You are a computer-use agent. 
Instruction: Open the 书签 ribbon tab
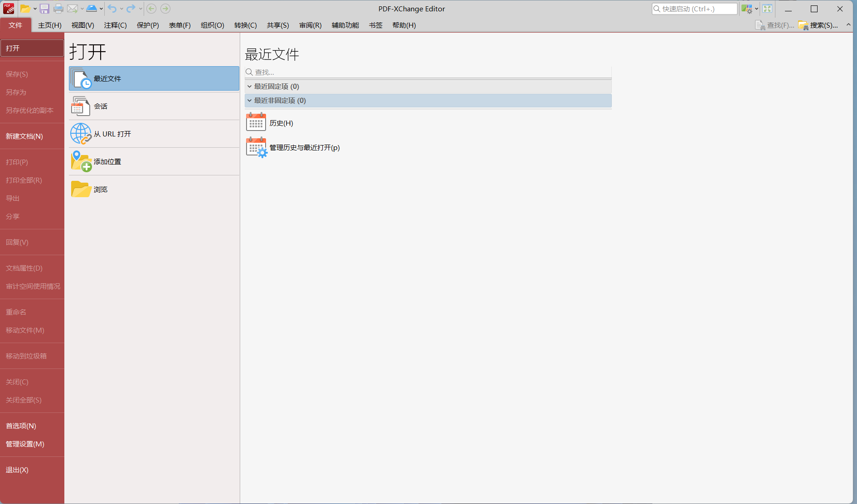(x=376, y=25)
